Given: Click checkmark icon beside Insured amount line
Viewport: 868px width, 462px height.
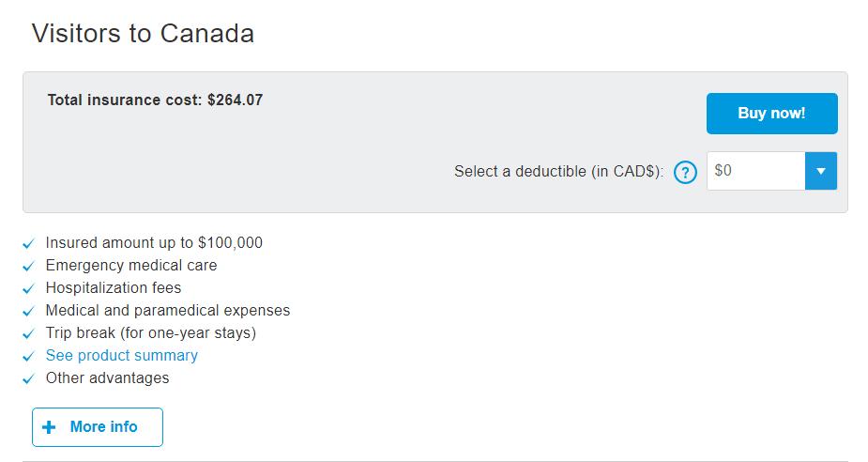Looking at the screenshot, I should coord(29,244).
